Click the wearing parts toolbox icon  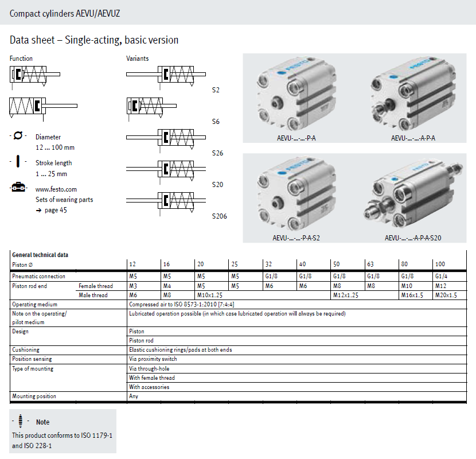tap(18, 187)
